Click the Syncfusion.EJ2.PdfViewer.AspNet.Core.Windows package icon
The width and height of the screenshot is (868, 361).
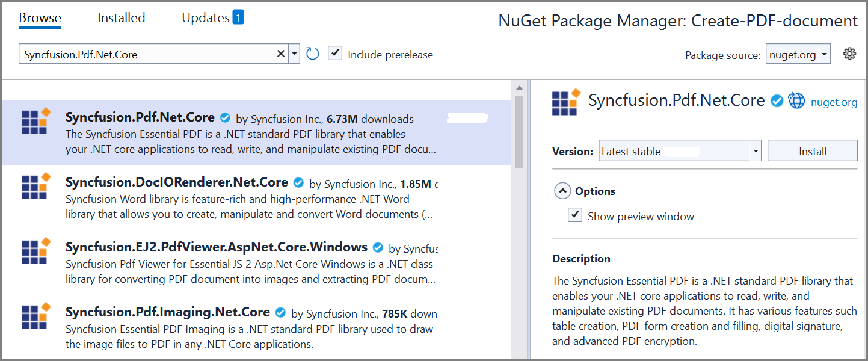pos(36,251)
